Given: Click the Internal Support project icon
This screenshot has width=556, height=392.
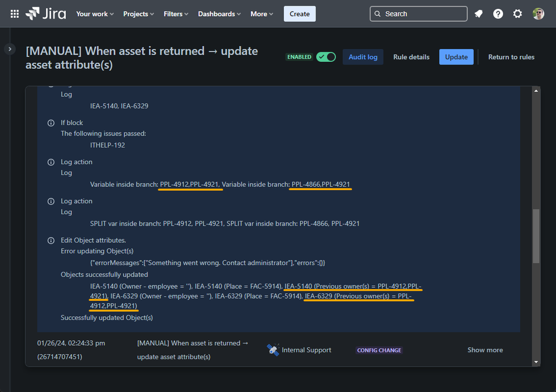Looking at the screenshot, I should click(273, 350).
